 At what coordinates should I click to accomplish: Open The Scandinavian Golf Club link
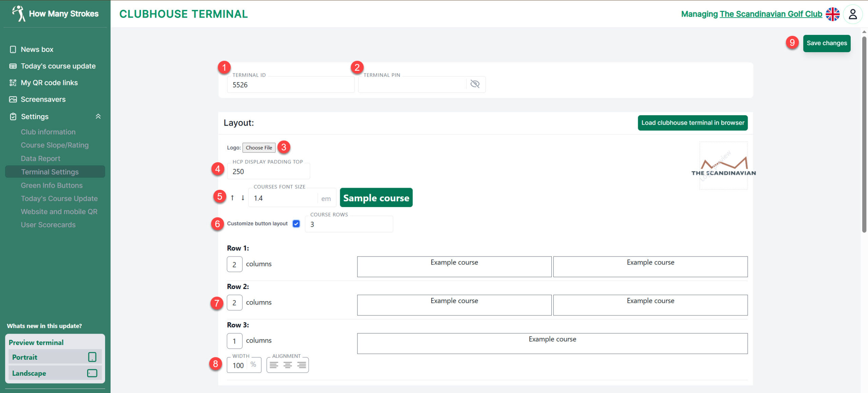[771, 14]
